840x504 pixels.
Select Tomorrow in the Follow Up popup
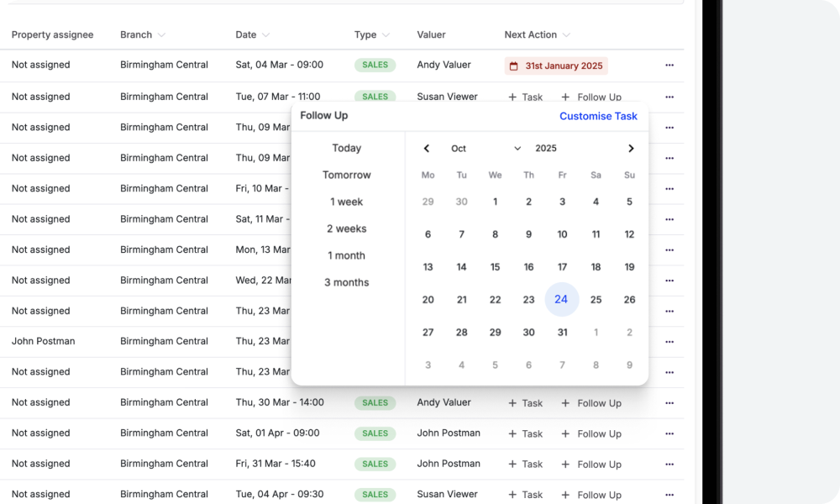tap(349, 175)
